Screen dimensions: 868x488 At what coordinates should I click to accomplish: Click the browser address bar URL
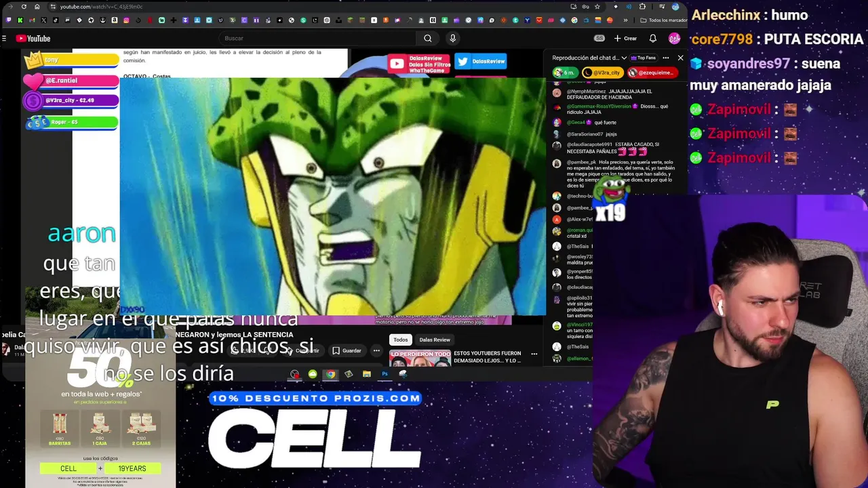pyautogui.click(x=101, y=7)
